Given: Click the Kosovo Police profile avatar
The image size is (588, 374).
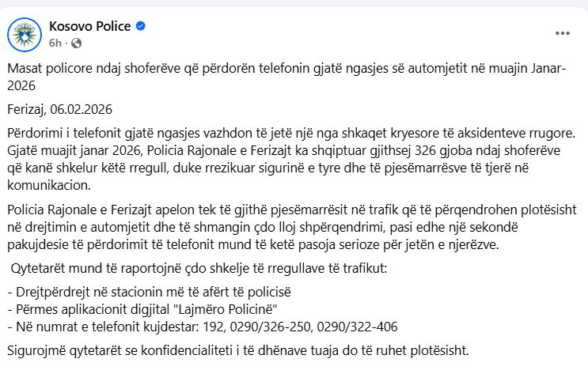Looking at the screenshot, I should (25, 34).
